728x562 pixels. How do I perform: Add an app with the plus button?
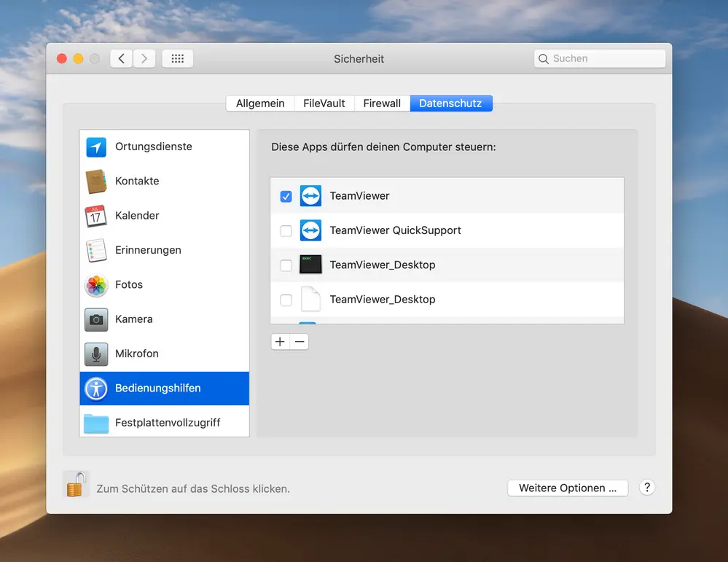pos(280,342)
